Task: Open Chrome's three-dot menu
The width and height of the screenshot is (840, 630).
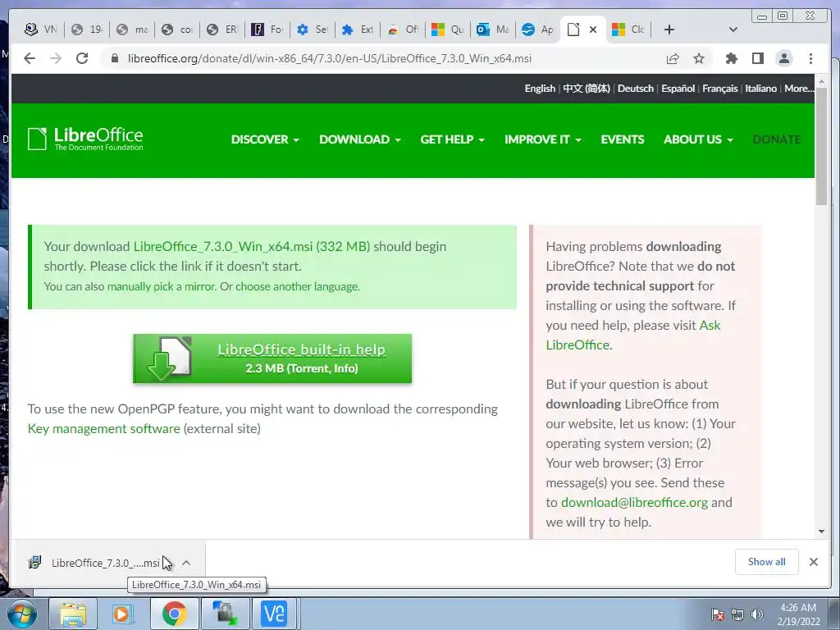Action: (x=810, y=58)
